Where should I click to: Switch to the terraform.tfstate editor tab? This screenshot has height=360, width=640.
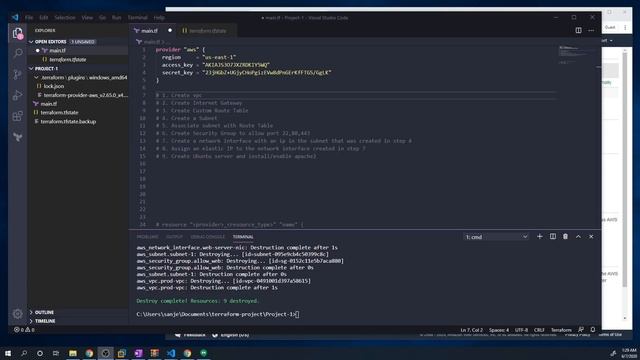pos(207,31)
